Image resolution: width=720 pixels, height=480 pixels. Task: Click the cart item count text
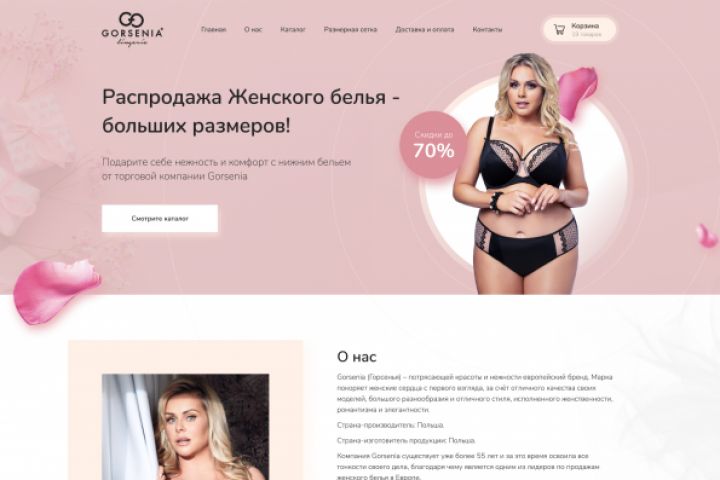click(x=586, y=34)
